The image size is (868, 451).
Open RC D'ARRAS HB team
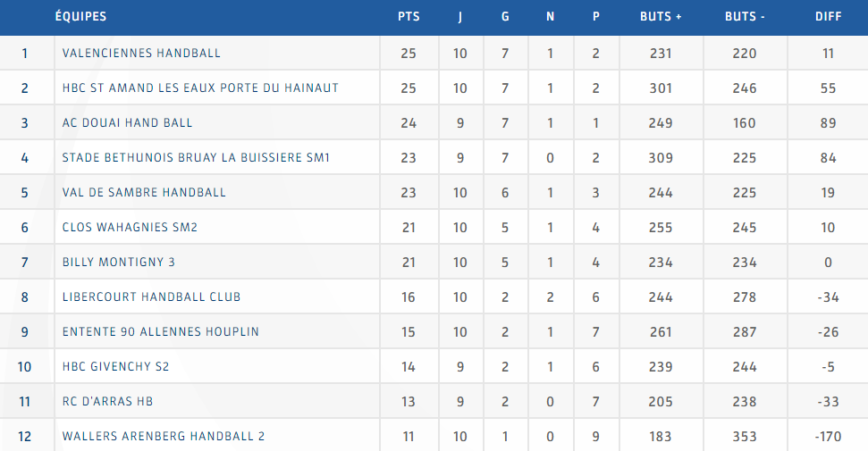point(107,402)
